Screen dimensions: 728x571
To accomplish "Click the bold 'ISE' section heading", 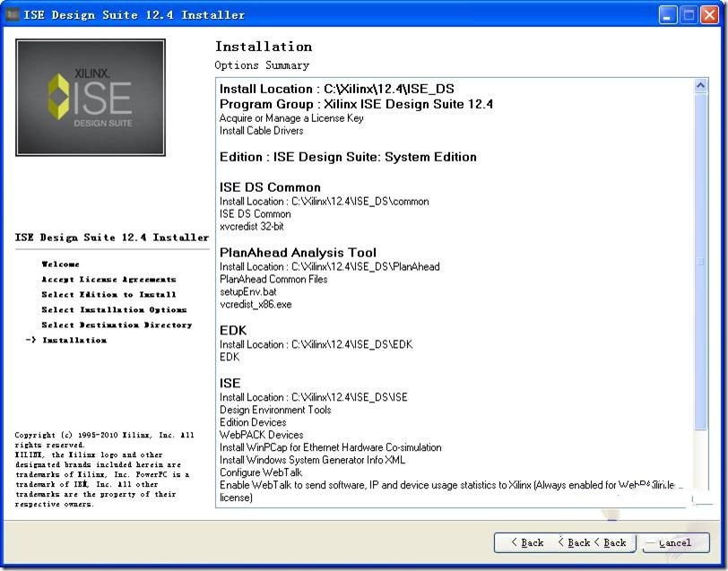I will 230,384.
